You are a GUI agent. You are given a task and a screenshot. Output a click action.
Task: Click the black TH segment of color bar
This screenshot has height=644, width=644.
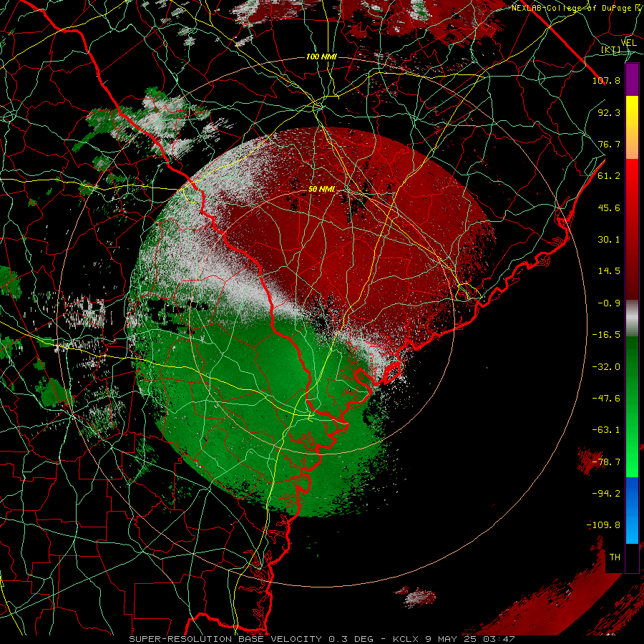point(632,557)
